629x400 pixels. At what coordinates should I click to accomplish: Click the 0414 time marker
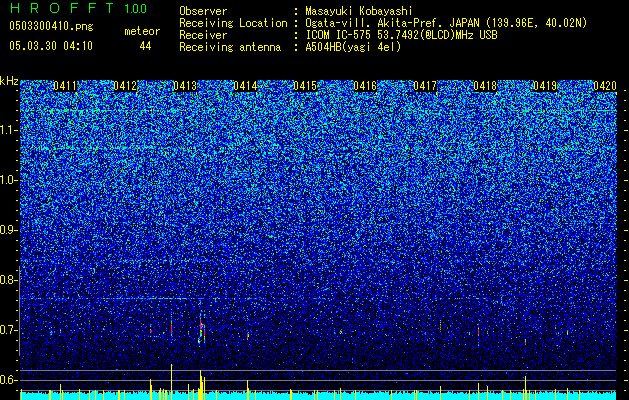245,86
